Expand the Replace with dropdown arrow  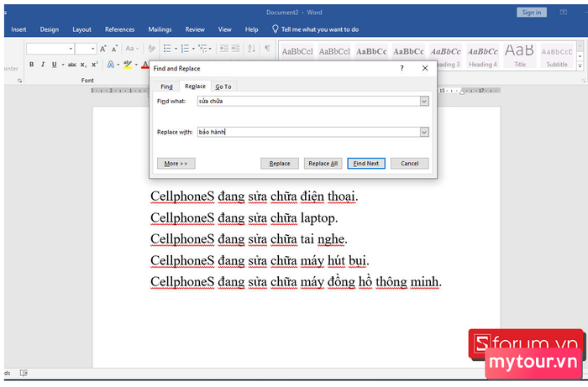[424, 132]
